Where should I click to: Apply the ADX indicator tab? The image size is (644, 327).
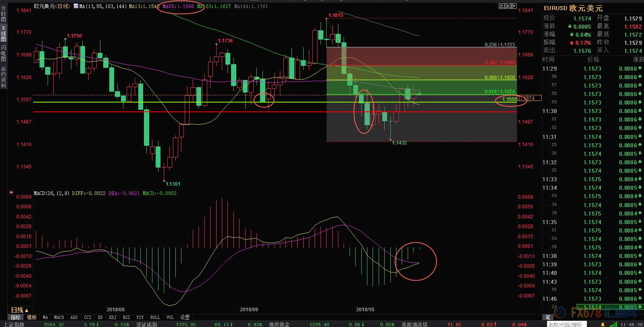tap(74, 317)
